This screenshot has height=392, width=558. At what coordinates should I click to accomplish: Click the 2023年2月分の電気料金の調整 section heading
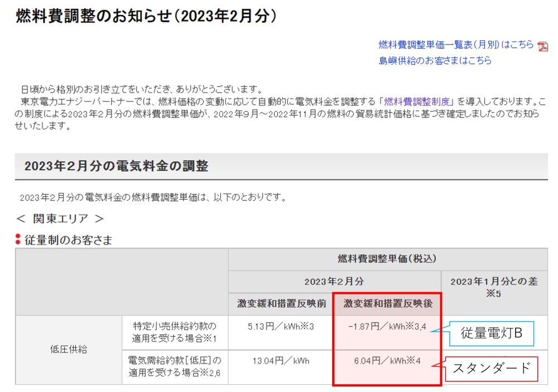click(x=116, y=166)
